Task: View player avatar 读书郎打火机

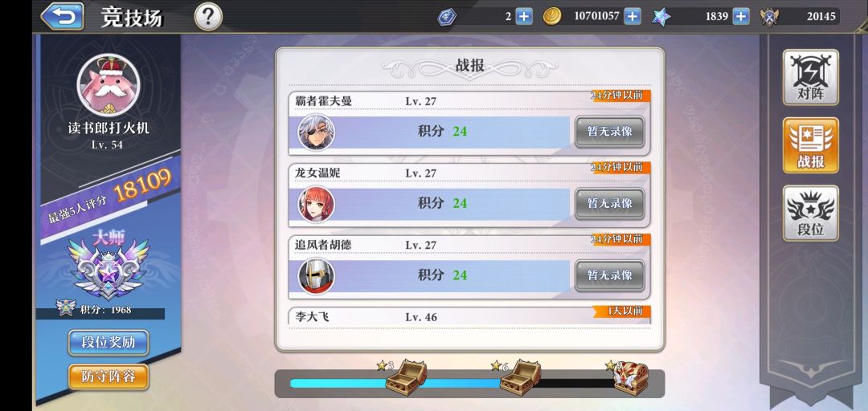Action: pos(108,86)
